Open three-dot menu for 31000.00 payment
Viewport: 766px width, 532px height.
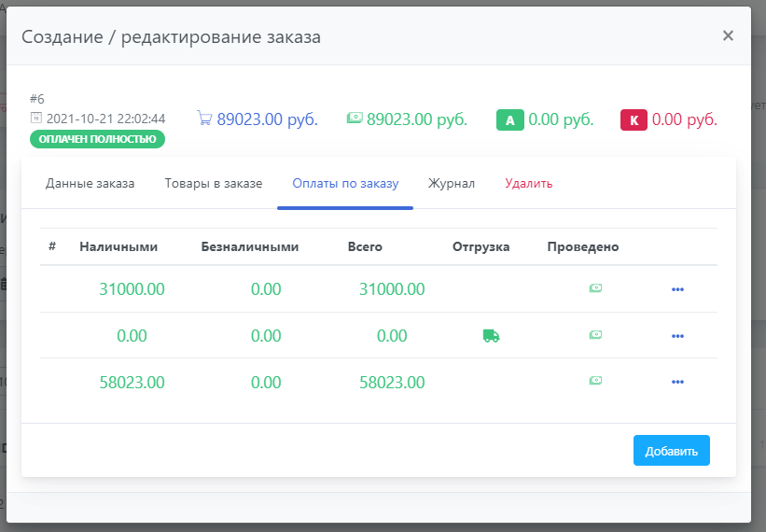click(677, 289)
